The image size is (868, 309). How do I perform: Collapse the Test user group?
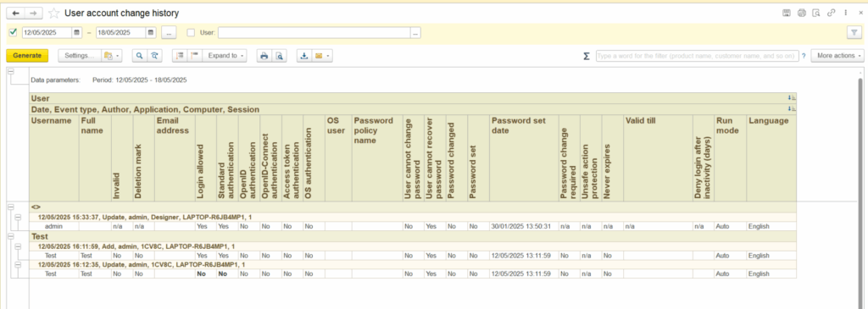pos(11,235)
